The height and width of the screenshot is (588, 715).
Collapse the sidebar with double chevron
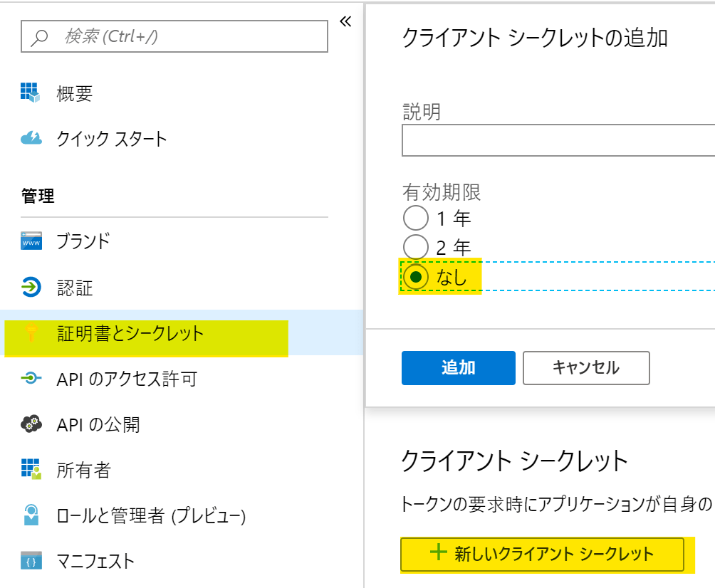(345, 21)
